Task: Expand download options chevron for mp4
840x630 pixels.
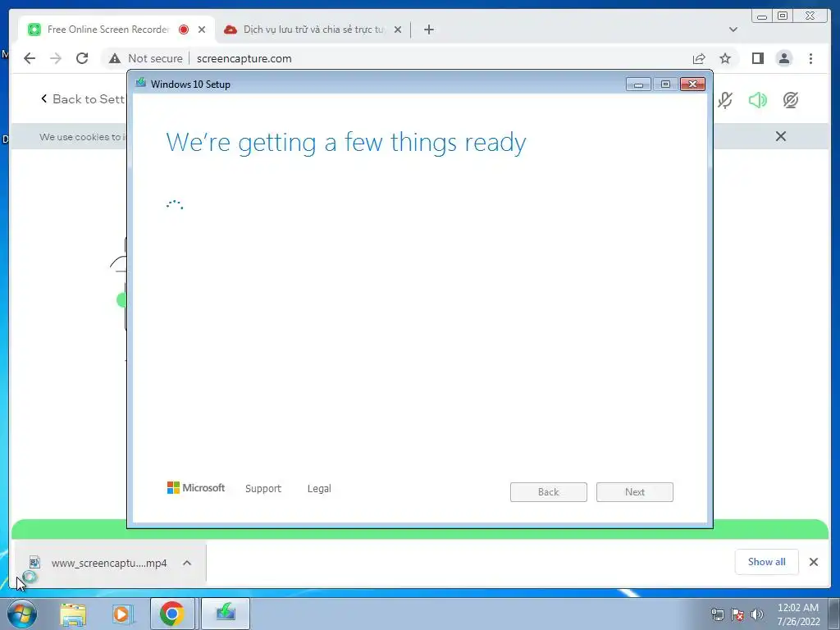Action: pyautogui.click(x=187, y=563)
